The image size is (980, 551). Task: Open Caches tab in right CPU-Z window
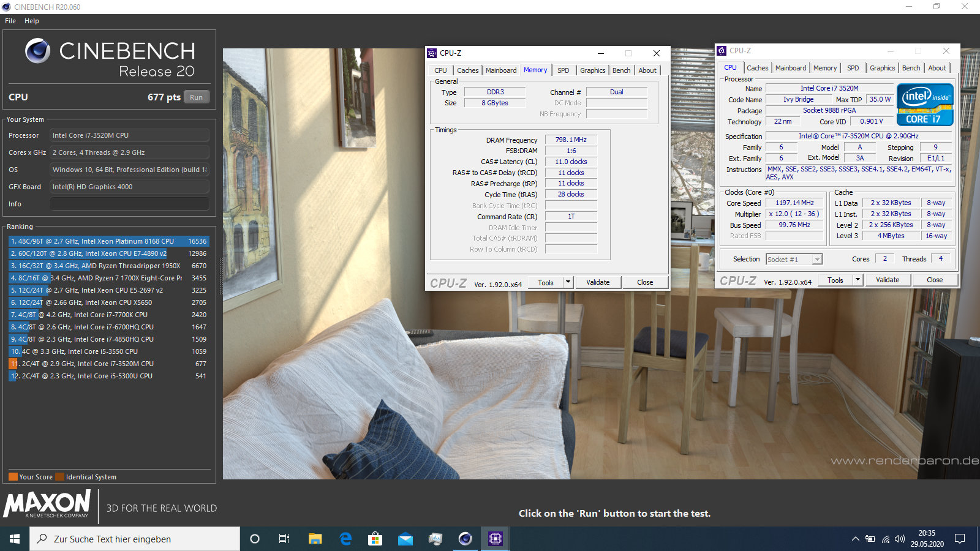point(758,68)
